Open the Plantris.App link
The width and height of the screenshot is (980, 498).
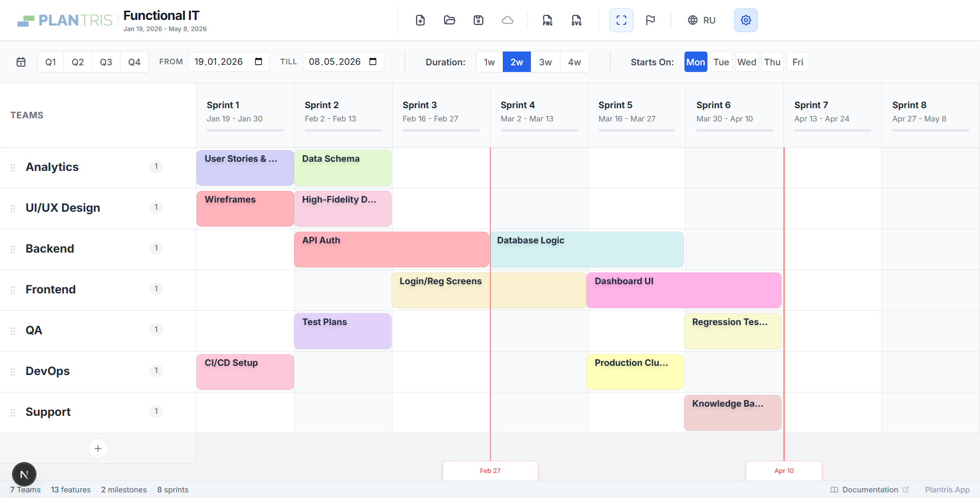click(947, 489)
